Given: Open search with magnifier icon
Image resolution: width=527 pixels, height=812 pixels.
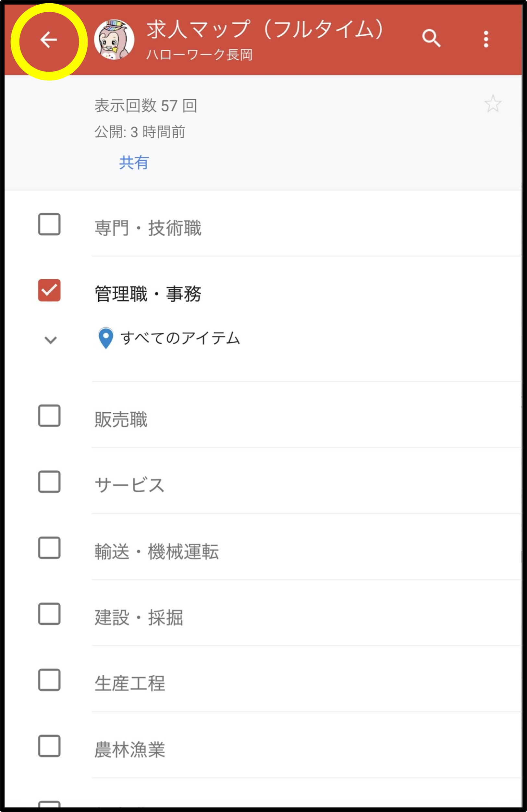Looking at the screenshot, I should pos(431,38).
